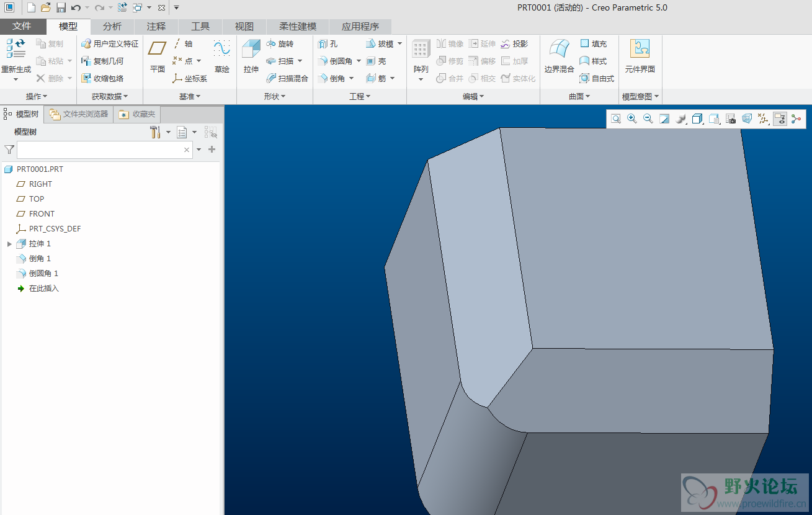The image size is (812, 515).
Task: Open the Pattern (阵列) dropdown arrow
Action: (421, 79)
